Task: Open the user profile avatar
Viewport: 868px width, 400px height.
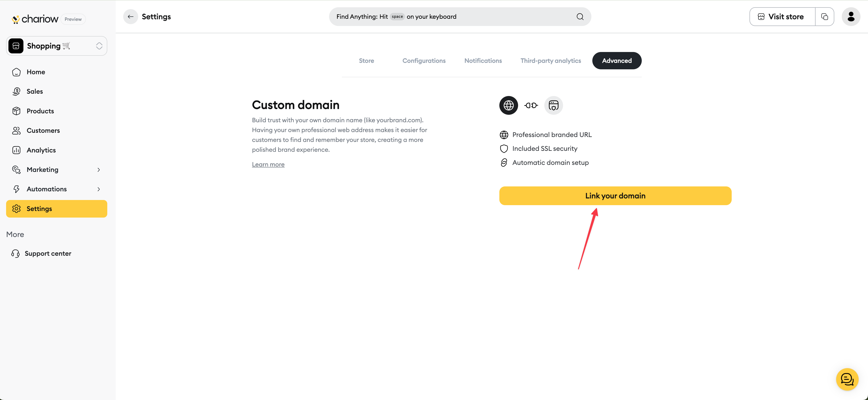Action: click(x=851, y=17)
